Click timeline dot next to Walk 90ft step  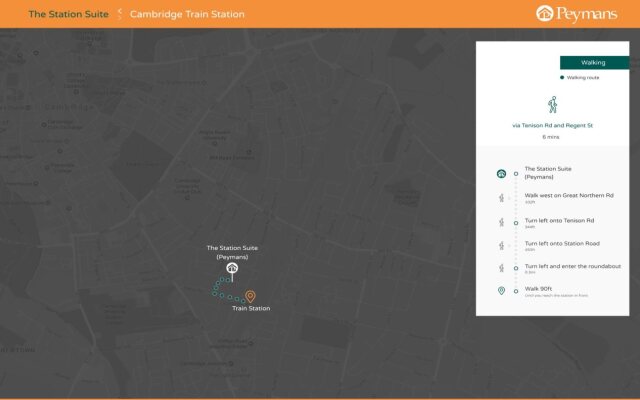click(516, 291)
